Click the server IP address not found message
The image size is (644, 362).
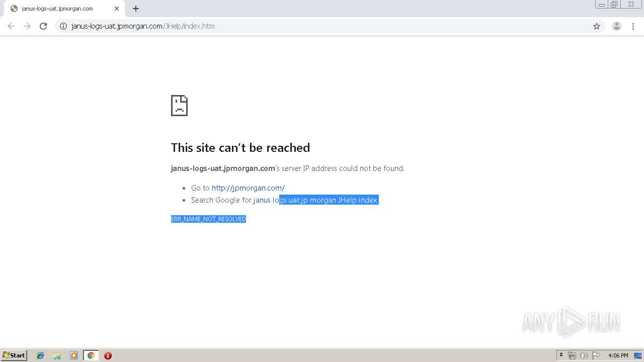[x=288, y=168]
